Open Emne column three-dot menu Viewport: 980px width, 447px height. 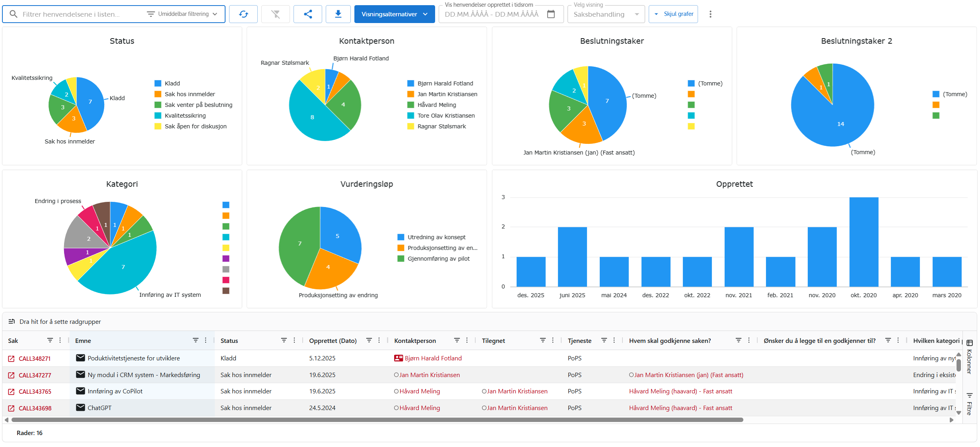pyautogui.click(x=206, y=341)
